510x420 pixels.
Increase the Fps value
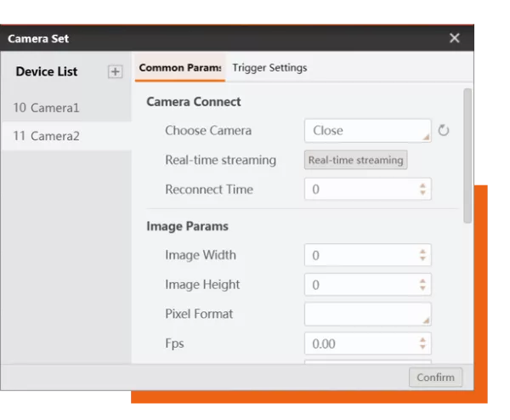point(422,339)
